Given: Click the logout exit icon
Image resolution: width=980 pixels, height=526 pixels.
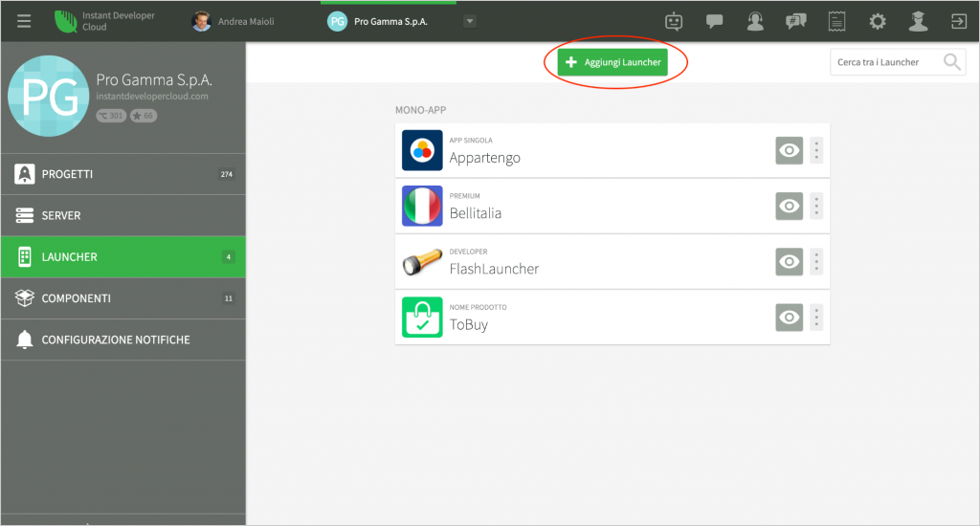Looking at the screenshot, I should tap(959, 21).
